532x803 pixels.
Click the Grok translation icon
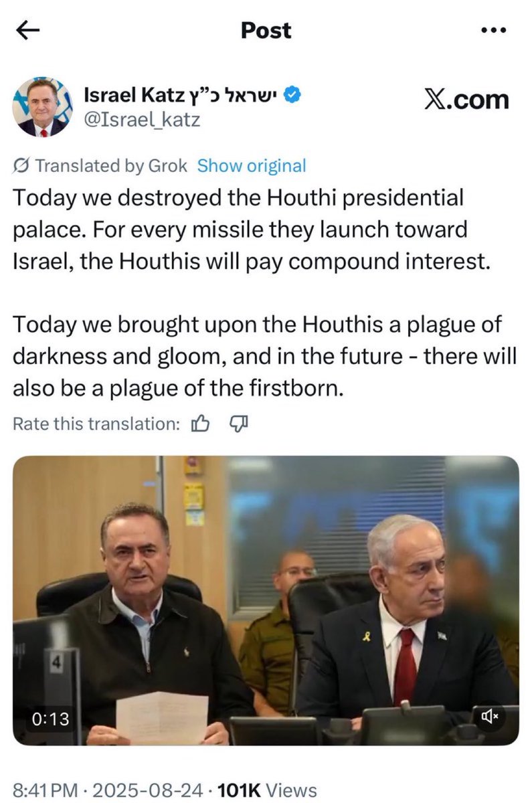21,166
